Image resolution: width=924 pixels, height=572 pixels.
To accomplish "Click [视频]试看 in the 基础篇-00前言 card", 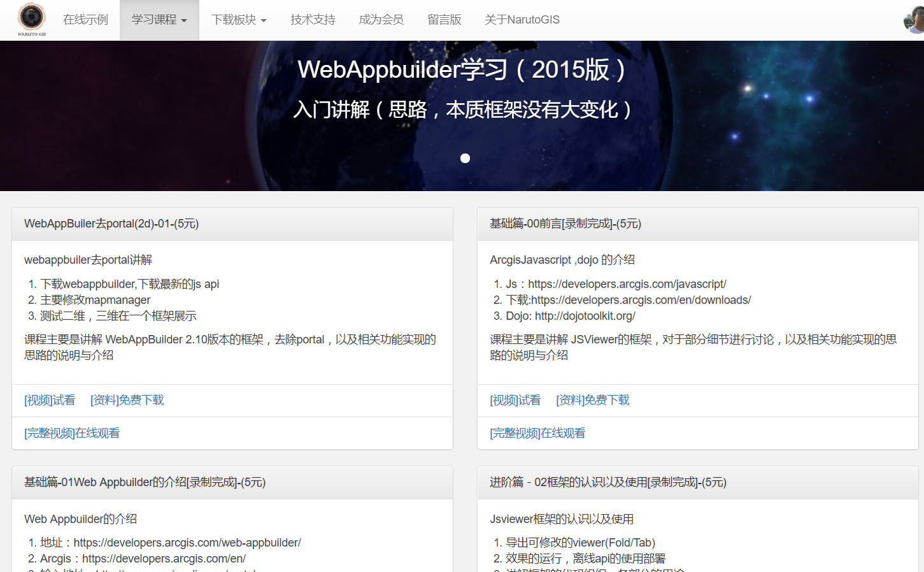I will (x=515, y=400).
